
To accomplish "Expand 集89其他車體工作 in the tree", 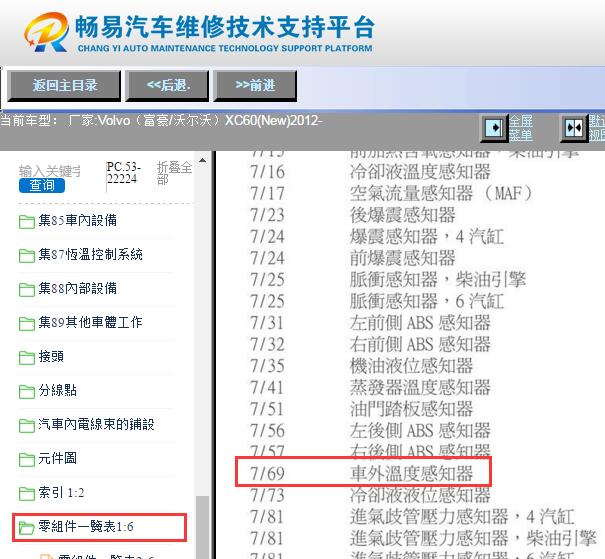I will point(91,323).
